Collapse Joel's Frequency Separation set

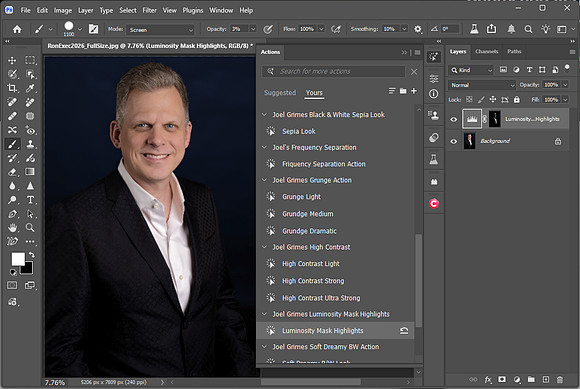point(264,147)
